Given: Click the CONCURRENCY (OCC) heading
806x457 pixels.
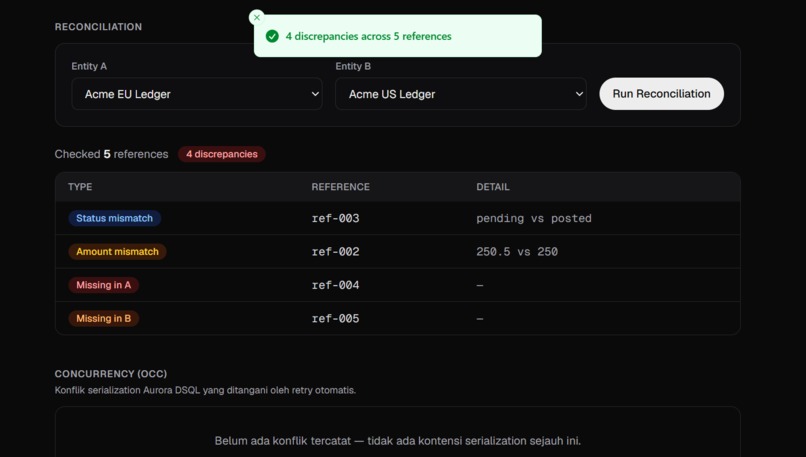Looking at the screenshot, I should (x=111, y=374).
